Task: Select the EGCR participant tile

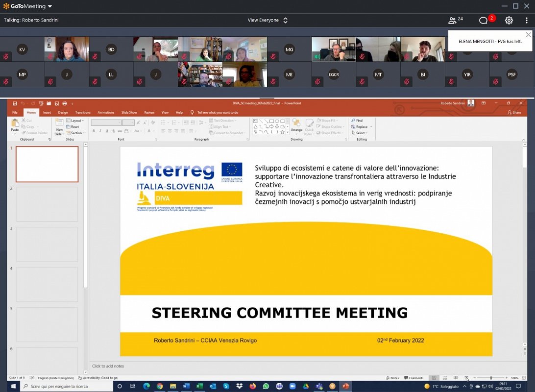Action: click(x=334, y=74)
